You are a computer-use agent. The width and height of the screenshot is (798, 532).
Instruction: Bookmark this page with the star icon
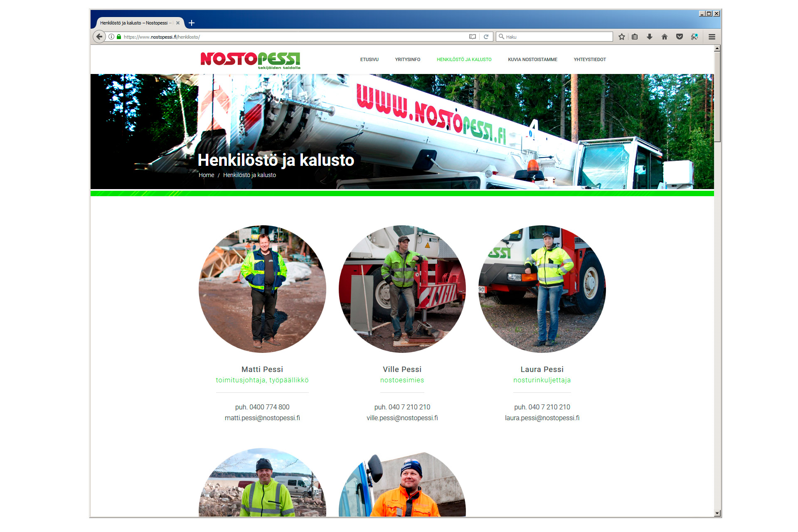click(622, 37)
